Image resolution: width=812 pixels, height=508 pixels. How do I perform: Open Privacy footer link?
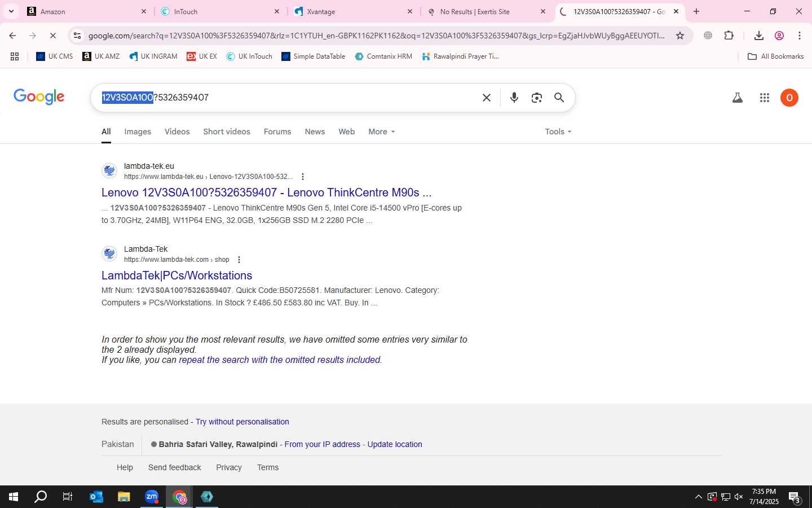[x=229, y=467]
